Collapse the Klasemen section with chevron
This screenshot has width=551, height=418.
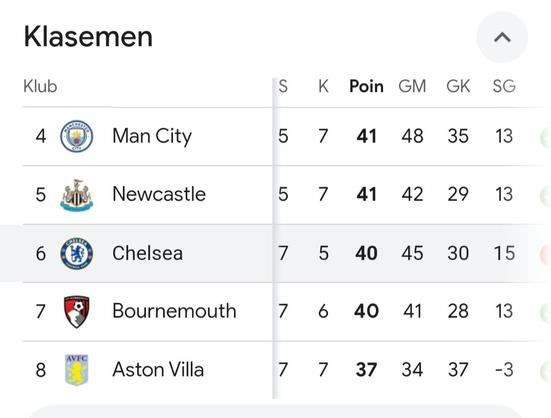tap(502, 37)
